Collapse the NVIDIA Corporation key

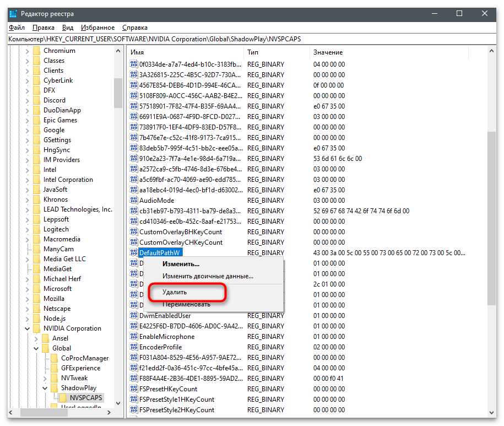click(x=28, y=328)
